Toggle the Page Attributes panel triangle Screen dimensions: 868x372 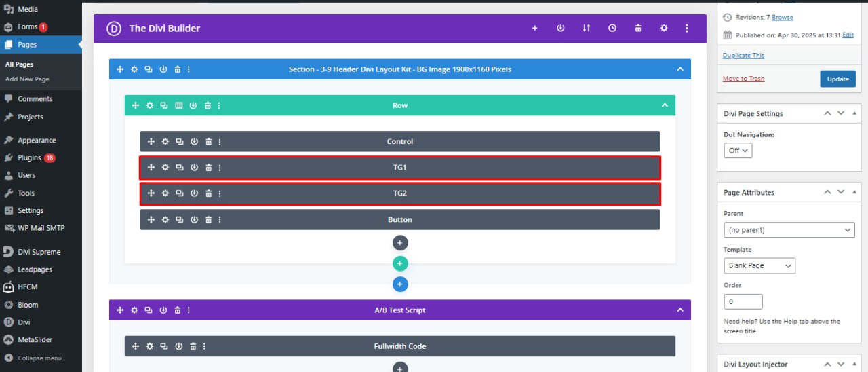854,192
